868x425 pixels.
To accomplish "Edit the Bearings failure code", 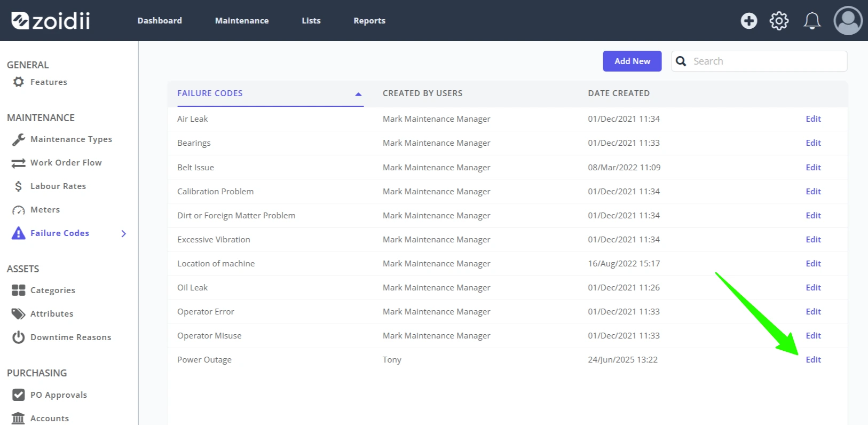I will (x=813, y=143).
